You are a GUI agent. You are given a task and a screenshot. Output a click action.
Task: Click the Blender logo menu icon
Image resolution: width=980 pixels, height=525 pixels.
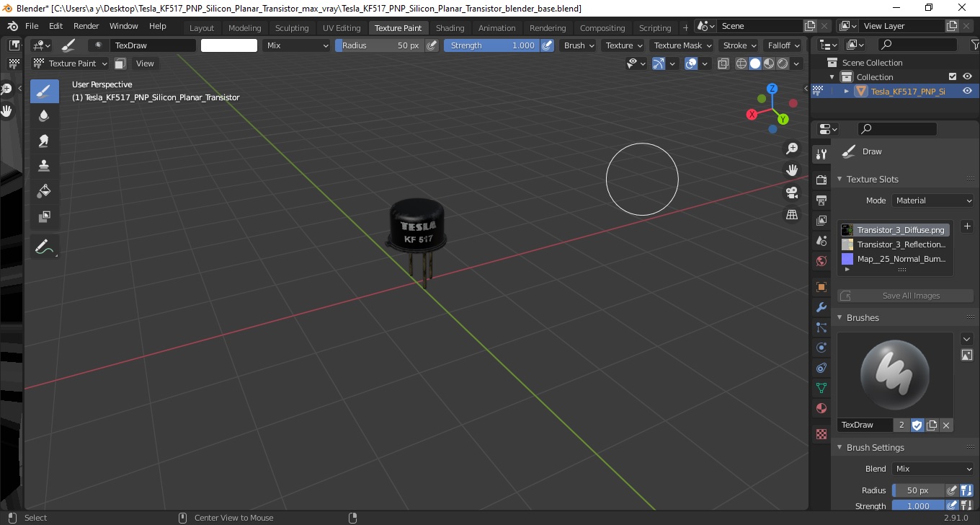[x=12, y=26]
